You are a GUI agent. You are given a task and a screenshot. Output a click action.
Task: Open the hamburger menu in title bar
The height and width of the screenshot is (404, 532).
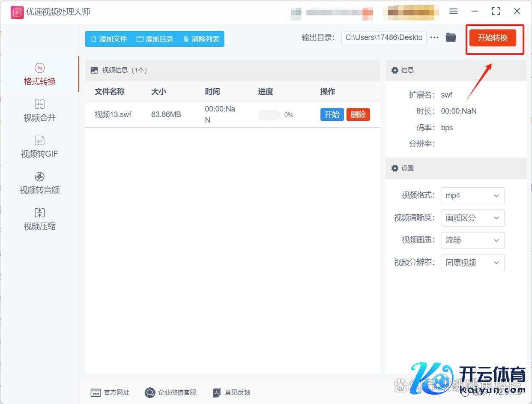pos(453,12)
